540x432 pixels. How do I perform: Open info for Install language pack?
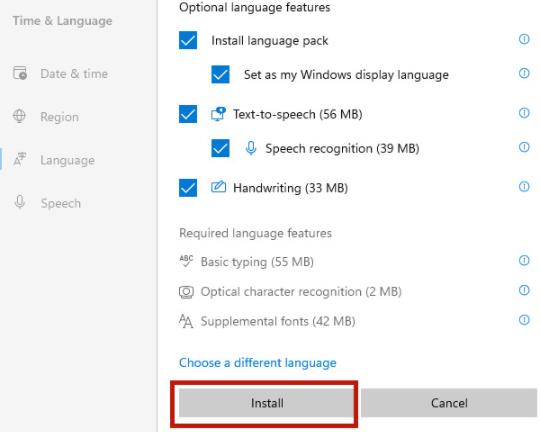[524, 39]
